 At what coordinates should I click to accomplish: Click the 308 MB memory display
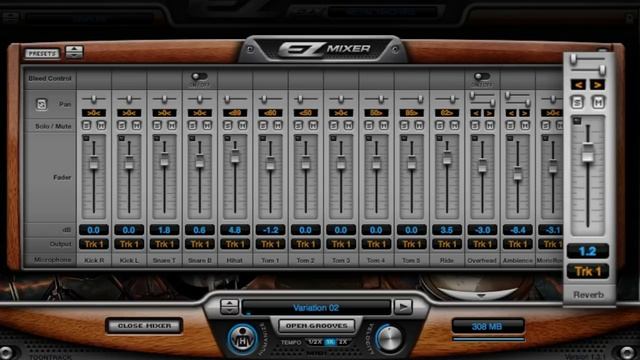(x=487, y=327)
